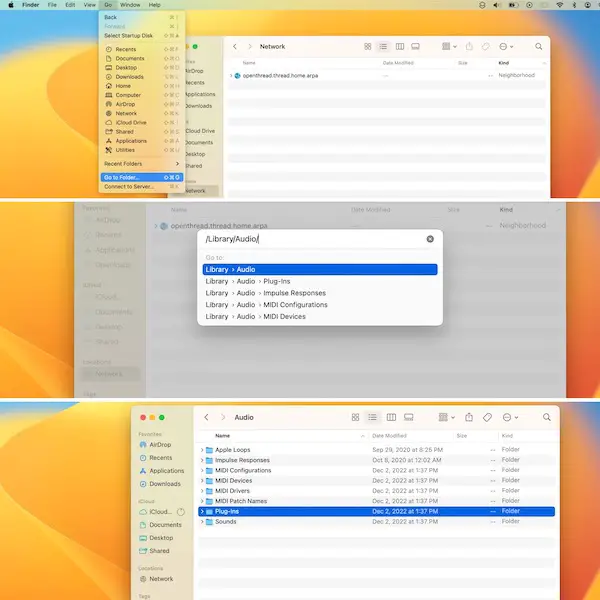Image resolution: width=600 pixels, height=600 pixels.
Task: Expand the MIDI Drivers folder disclosure triangle
Action: point(203,491)
